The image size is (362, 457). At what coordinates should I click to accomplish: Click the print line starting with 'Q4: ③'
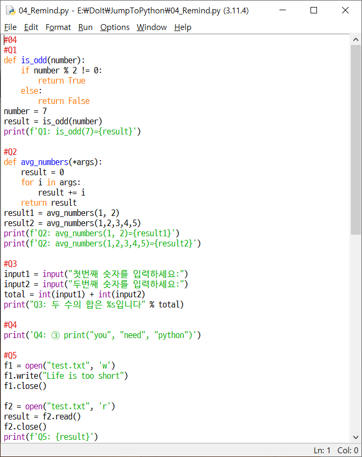point(102,335)
